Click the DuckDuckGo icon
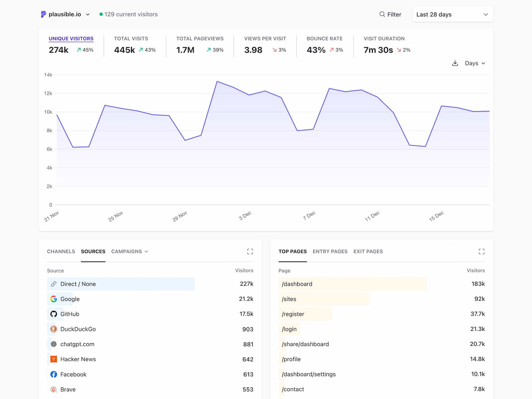The height and width of the screenshot is (399, 532). coord(54,329)
